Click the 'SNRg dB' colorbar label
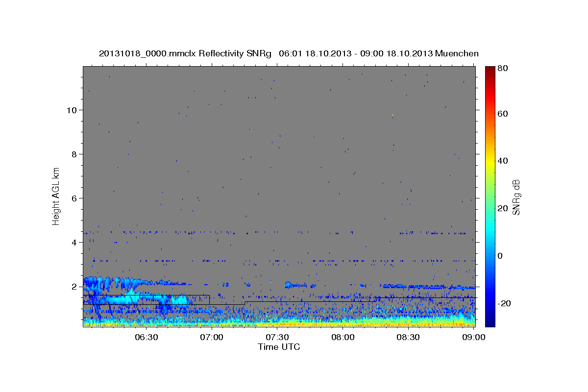Image resolution: width=588 pixels, height=392 pixels. 516,197
